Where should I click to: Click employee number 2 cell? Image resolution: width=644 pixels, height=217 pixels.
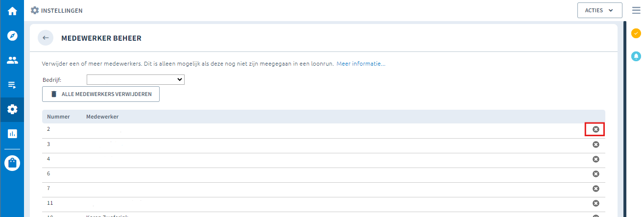pyautogui.click(x=48, y=129)
